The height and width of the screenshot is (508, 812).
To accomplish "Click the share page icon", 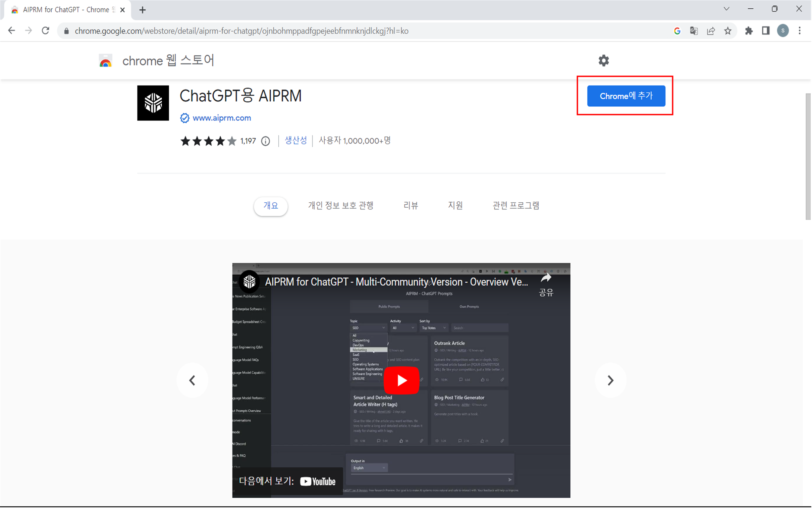I will [711, 31].
